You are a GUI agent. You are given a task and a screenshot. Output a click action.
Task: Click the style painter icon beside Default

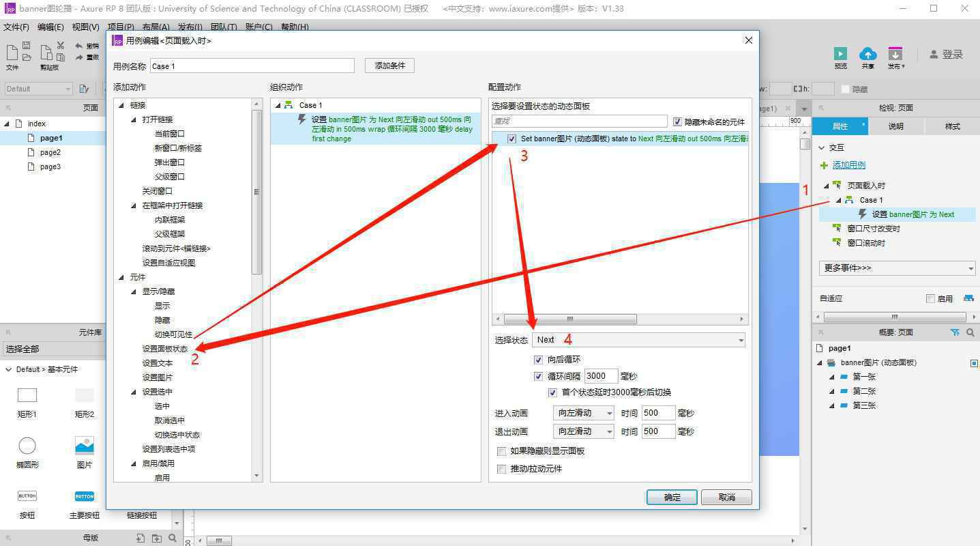[x=85, y=89]
